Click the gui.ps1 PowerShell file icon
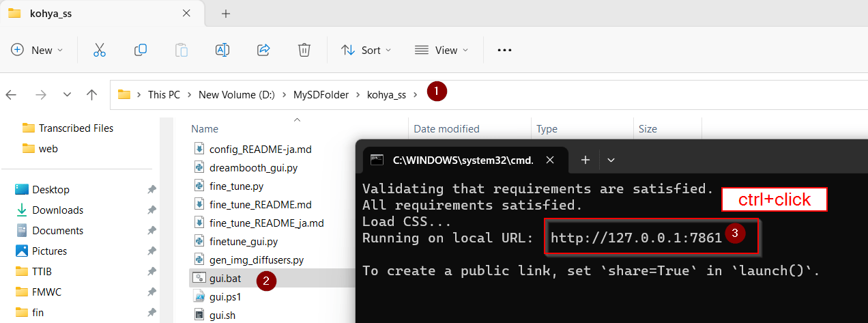 (199, 296)
